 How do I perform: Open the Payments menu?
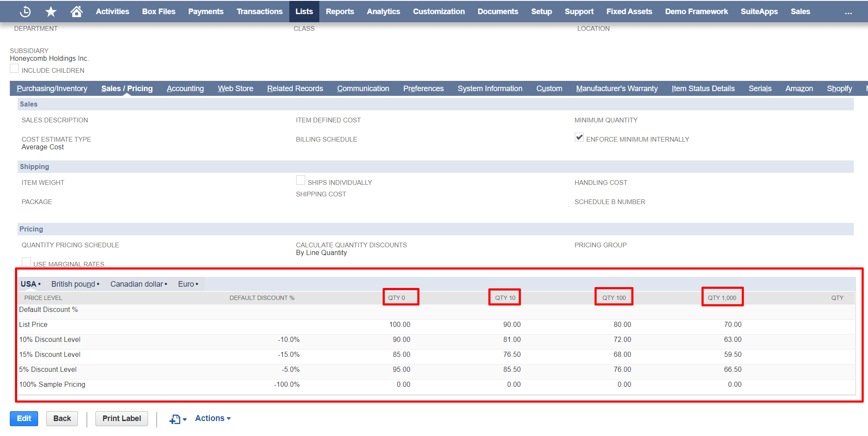(x=206, y=12)
